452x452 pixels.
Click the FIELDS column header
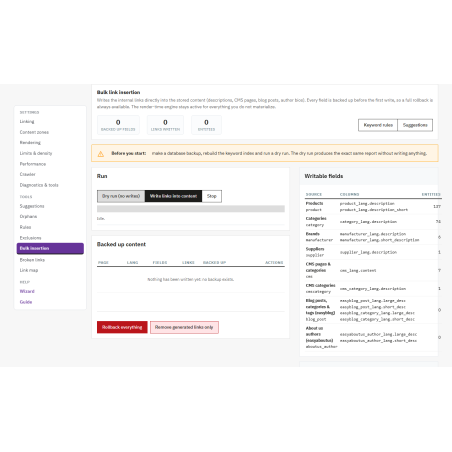[160, 263]
